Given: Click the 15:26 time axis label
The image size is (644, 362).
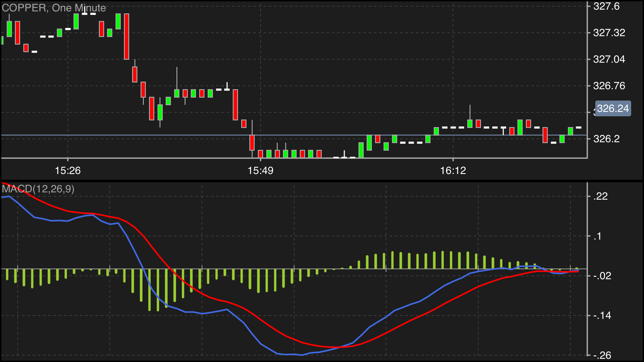Looking at the screenshot, I should 68,171.
